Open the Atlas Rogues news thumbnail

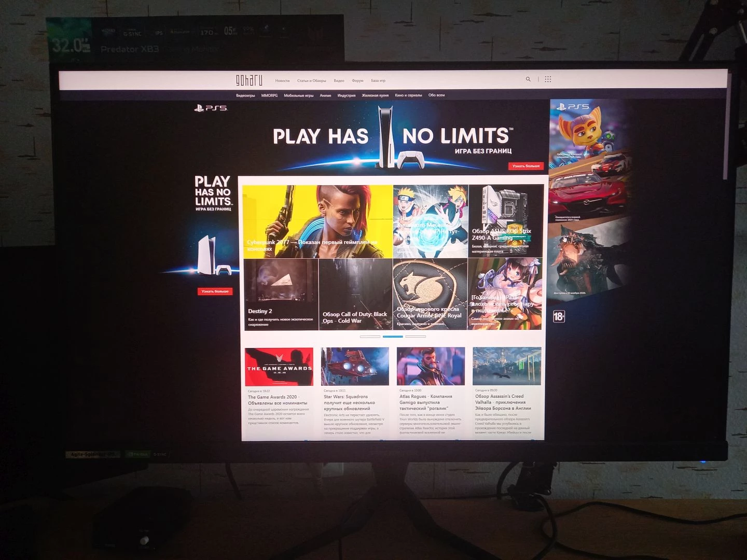431,367
